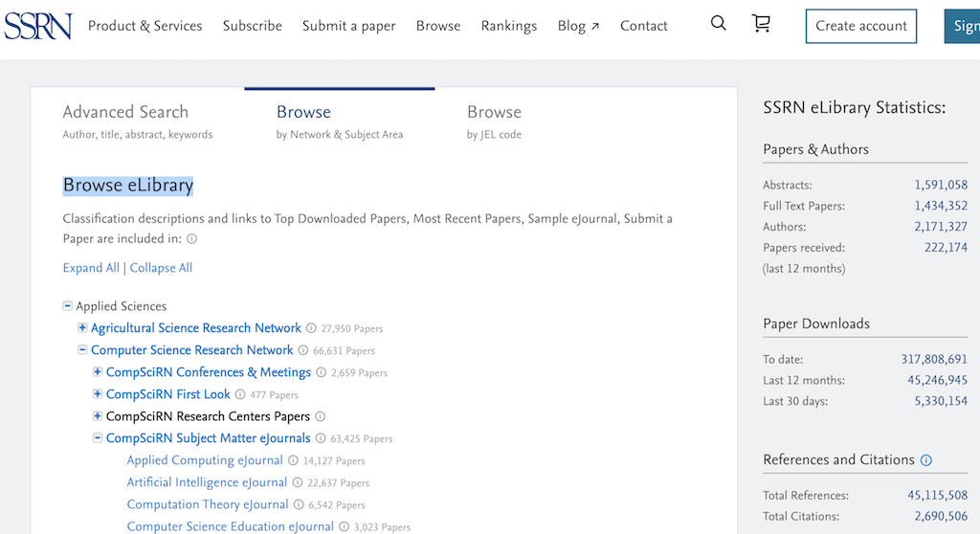Open the Rankings menu item
The height and width of the screenshot is (534, 980).
(509, 26)
